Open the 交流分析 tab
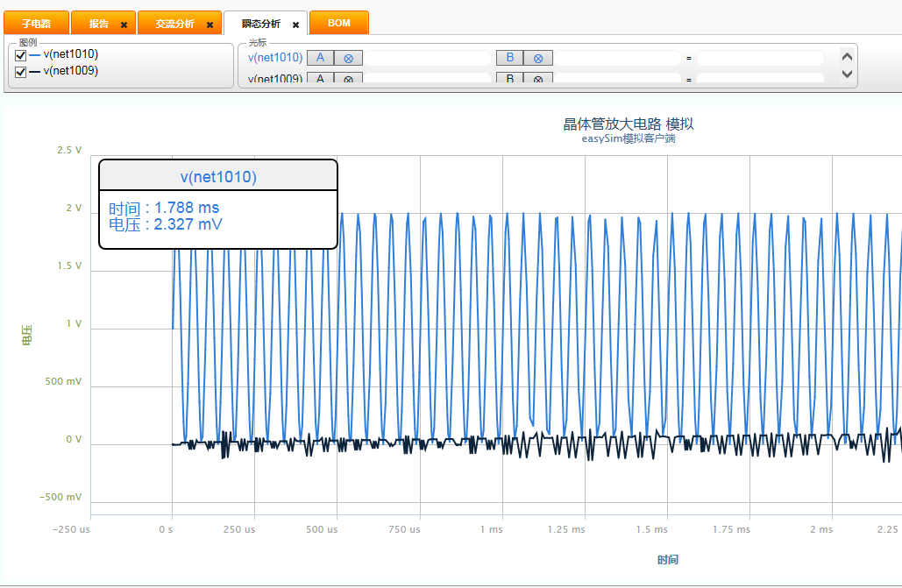This screenshot has width=902, height=588. click(175, 24)
